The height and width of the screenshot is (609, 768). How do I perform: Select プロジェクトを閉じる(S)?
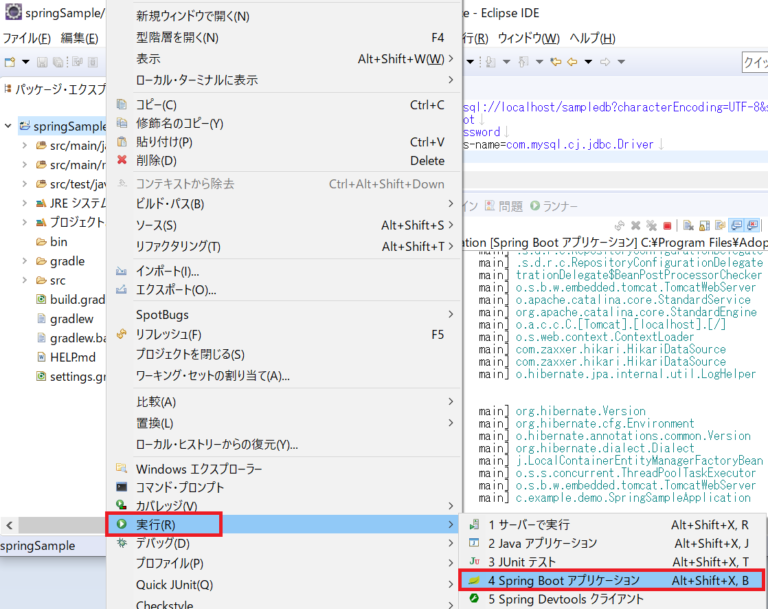pos(284,354)
